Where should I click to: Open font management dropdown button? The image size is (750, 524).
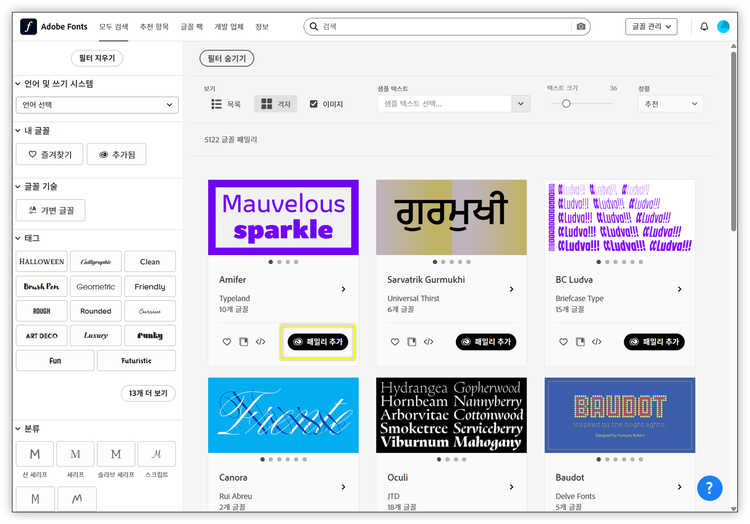651,26
